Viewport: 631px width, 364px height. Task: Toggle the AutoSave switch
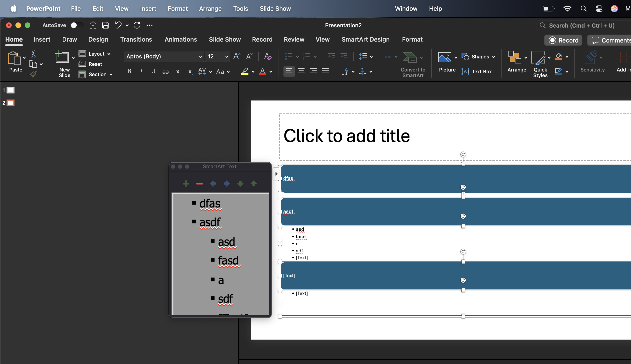click(x=76, y=25)
